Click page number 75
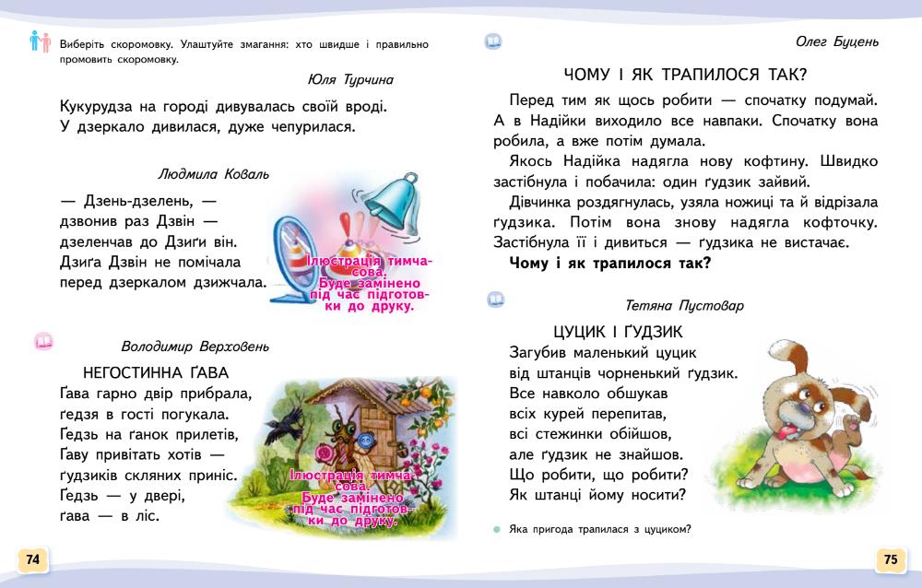Screen dimensions: 922x588 [x=891, y=559]
